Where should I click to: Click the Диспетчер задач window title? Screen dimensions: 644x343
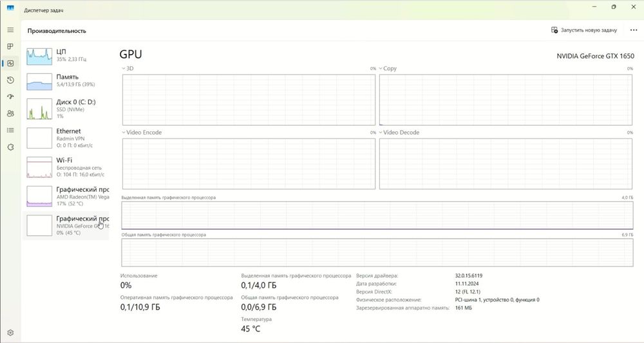point(44,10)
